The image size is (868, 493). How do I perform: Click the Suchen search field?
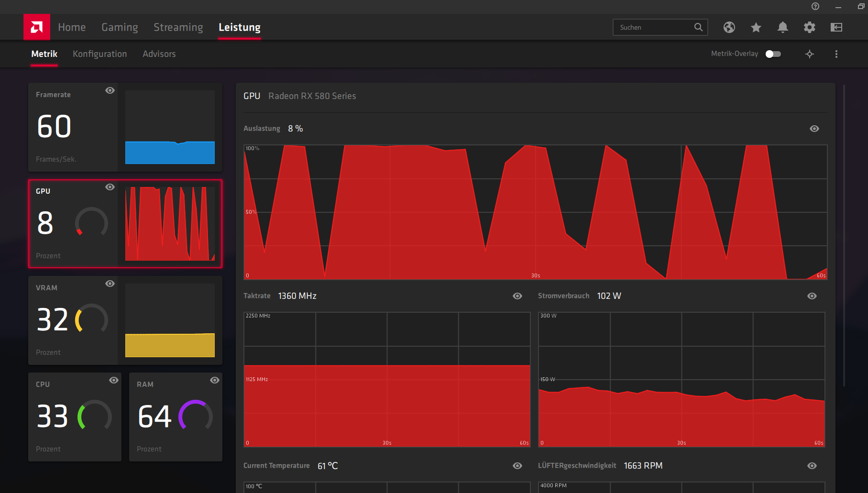tap(660, 27)
